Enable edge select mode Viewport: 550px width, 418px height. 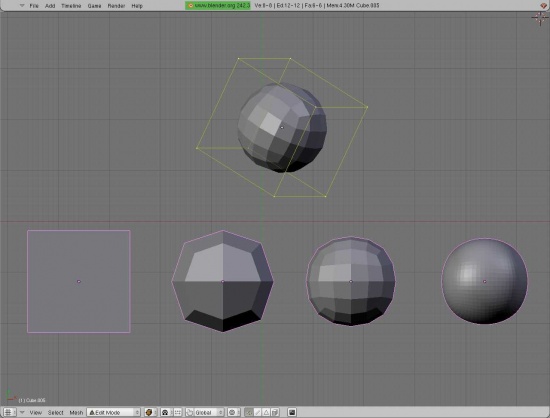[x=257, y=412]
